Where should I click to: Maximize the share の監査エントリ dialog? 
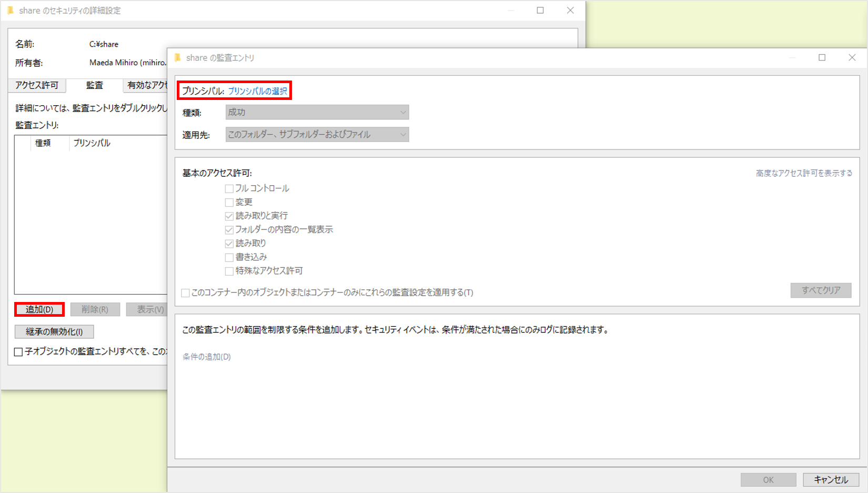tap(822, 57)
